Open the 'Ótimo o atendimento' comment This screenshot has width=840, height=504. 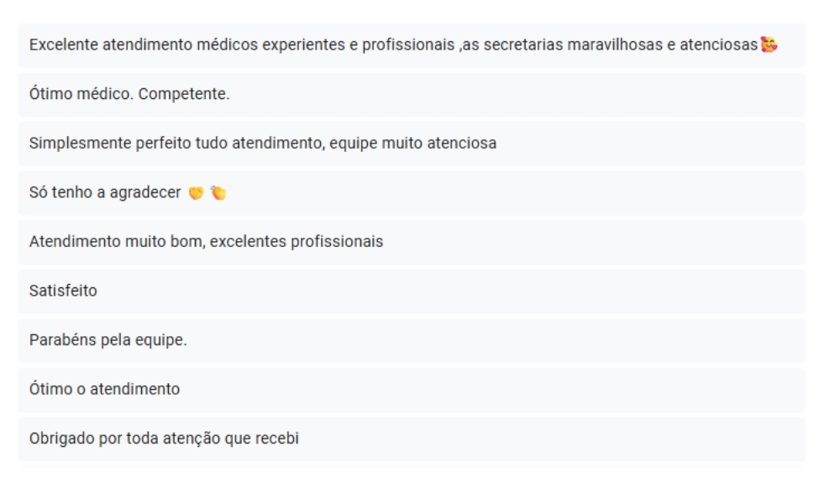tap(412, 390)
